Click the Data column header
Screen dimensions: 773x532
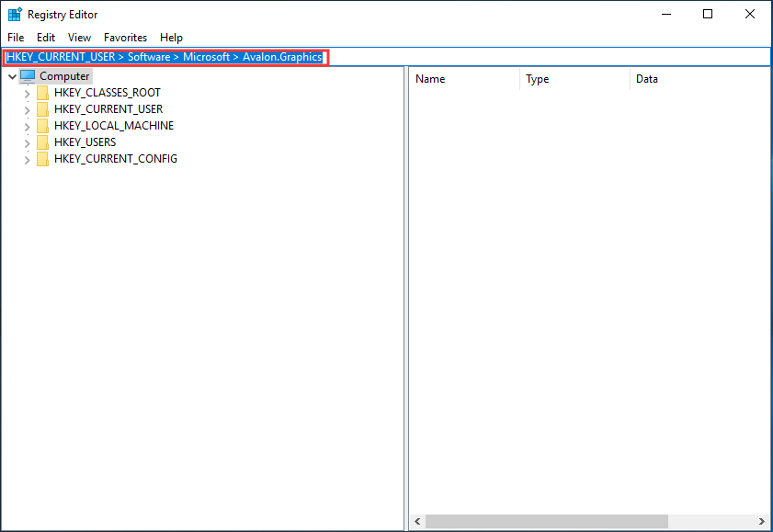(647, 79)
